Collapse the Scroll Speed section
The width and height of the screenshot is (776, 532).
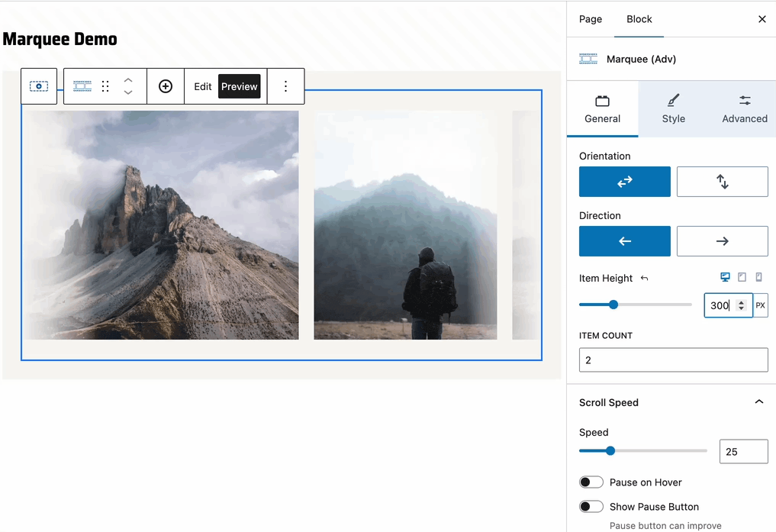(758, 402)
